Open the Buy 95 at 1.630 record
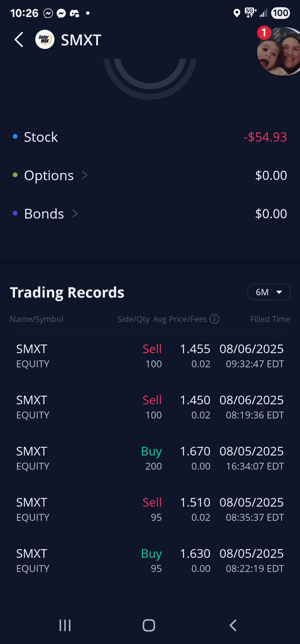Viewport: 300px width, 644px height. point(150,561)
